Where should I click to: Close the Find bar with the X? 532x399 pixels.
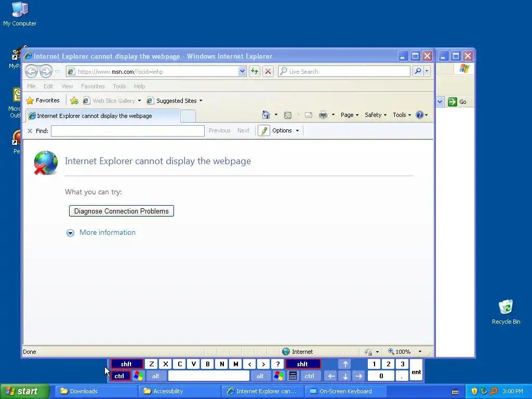point(30,130)
